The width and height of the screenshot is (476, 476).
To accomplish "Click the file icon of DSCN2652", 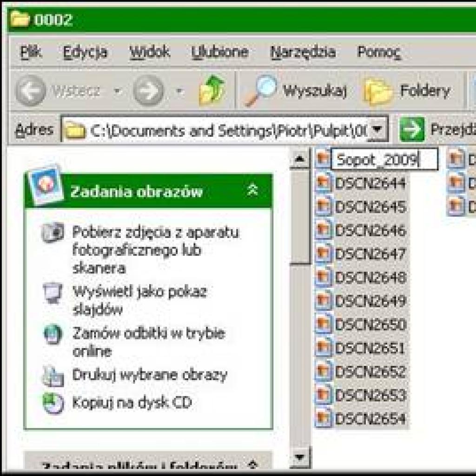I will pyautogui.click(x=323, y=371).
